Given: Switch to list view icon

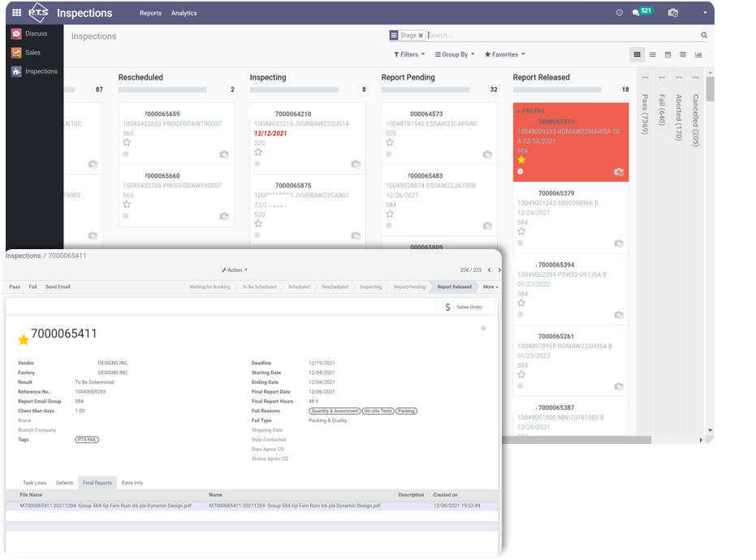Looking at the screenshot, I should (652, 54).
